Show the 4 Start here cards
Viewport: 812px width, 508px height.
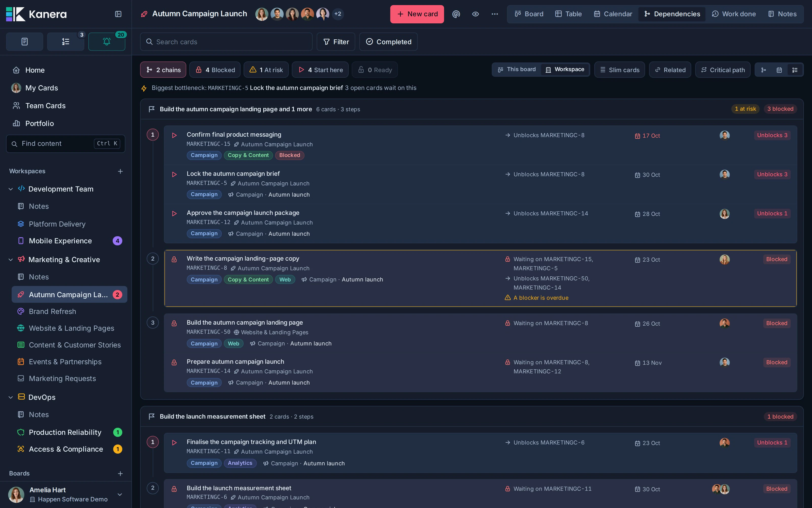320,70
